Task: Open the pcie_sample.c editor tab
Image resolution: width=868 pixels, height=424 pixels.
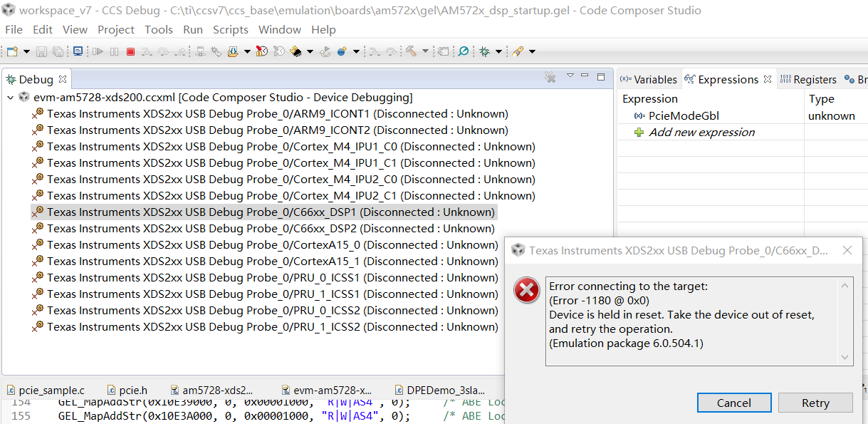Action: 46,390
